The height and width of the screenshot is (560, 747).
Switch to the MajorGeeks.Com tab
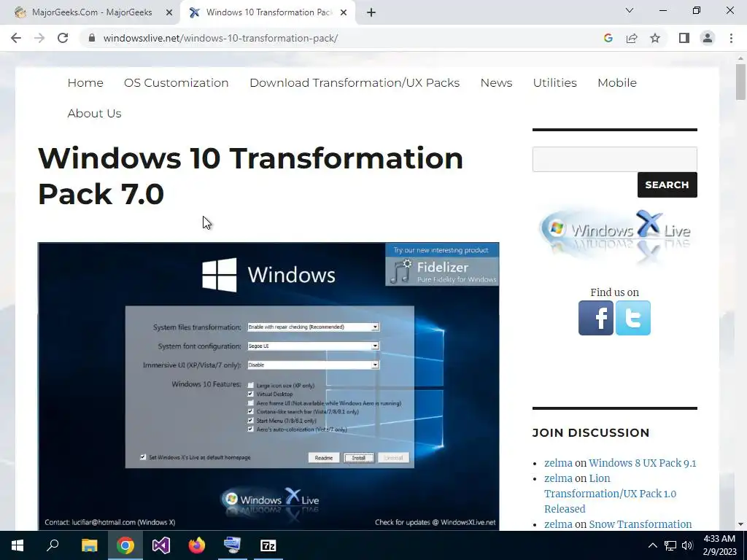(92, 12)
